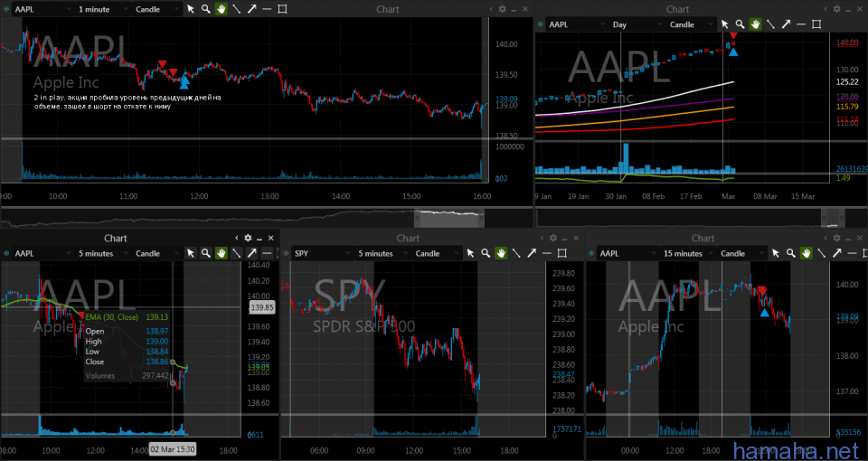Click the 139.85 crosshair price label
Screen dimensions: 868x461
point(262,307)
